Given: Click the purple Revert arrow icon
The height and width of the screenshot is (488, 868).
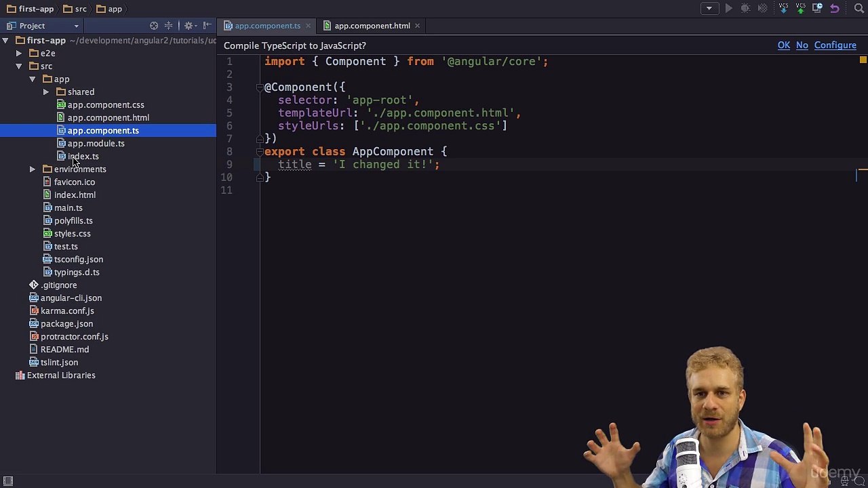Looking at the screenshot, I should [x=835, y=9].
